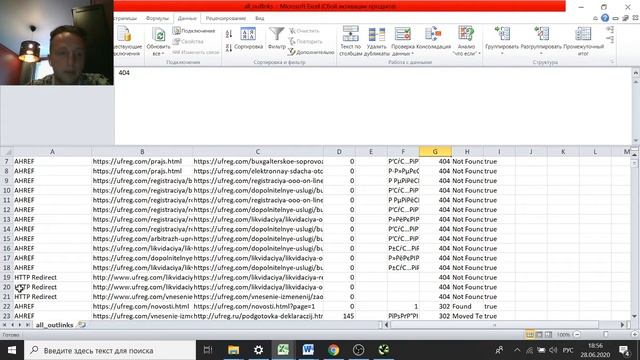Click the Group (Группировать) icon
The height and width of the screenshot is (360, 640).
click(x=502, y=34)
